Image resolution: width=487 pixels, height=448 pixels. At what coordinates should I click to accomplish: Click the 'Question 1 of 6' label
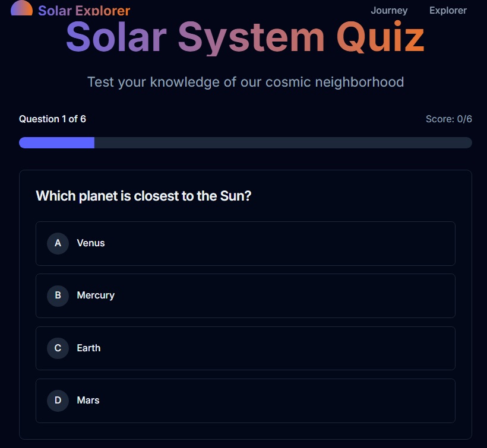pyautogui.click(x=52, y=119)
